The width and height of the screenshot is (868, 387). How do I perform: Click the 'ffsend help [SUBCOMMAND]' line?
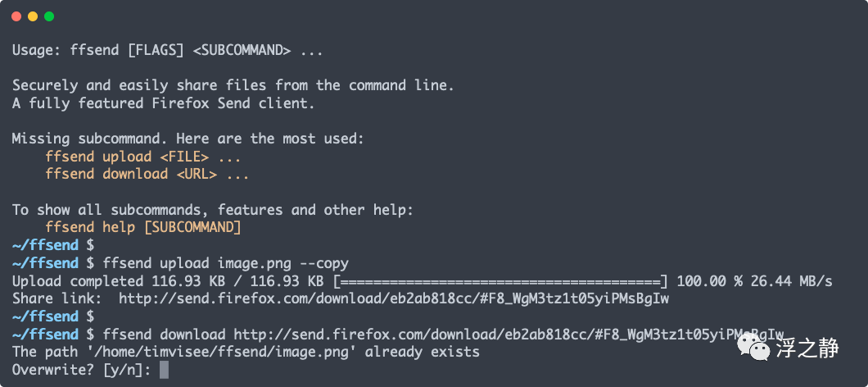point(143,227)
